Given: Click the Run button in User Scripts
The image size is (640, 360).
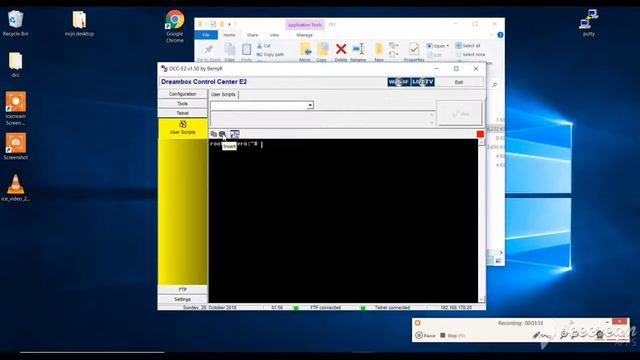Looking at the screenshot, I should coord(460,113).
